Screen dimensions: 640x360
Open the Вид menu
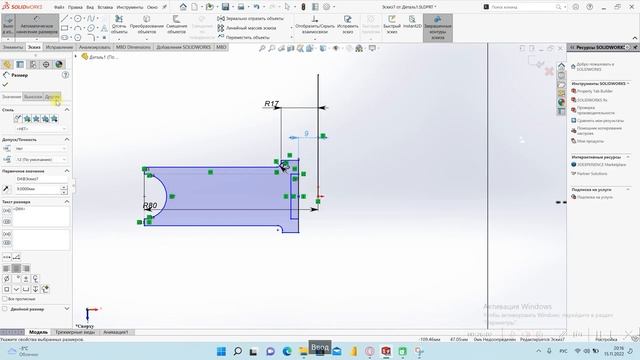[x=90, y=7]
